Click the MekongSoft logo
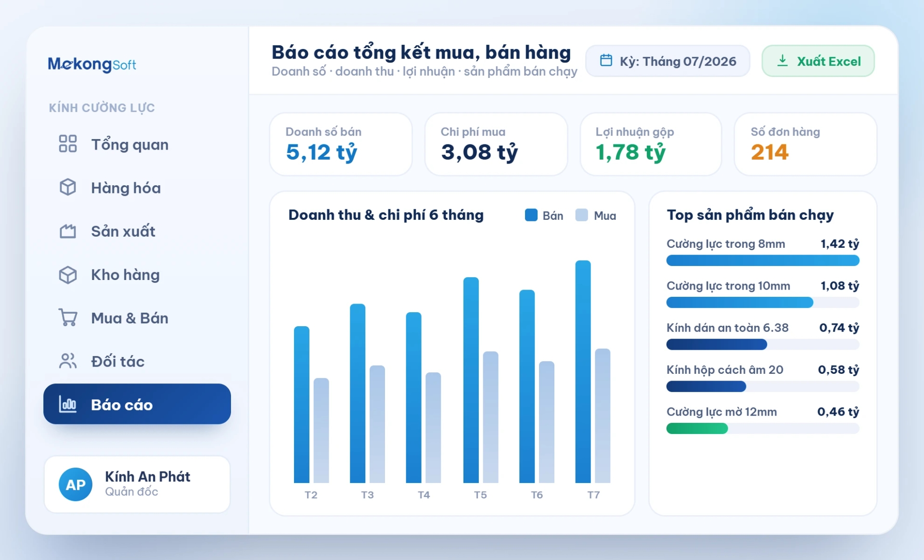The image size is (924, 560). pyautogui.click(x=92, y=64)
